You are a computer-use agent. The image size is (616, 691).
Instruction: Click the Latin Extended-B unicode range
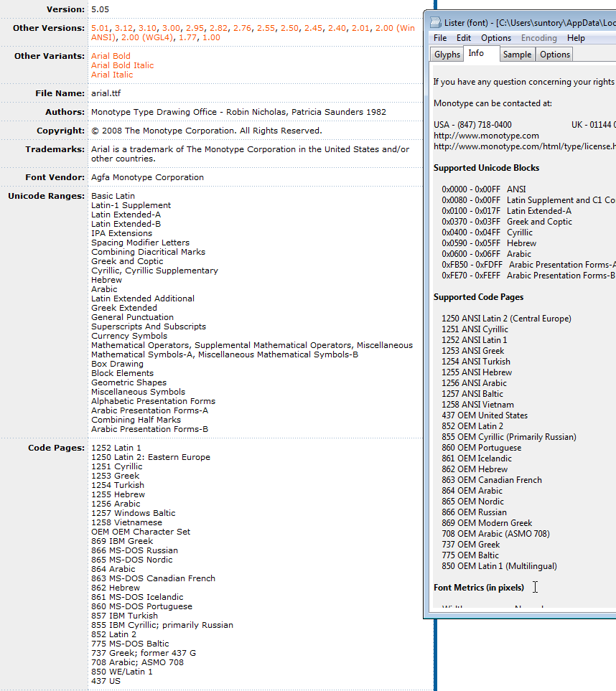tap(126, 224)
